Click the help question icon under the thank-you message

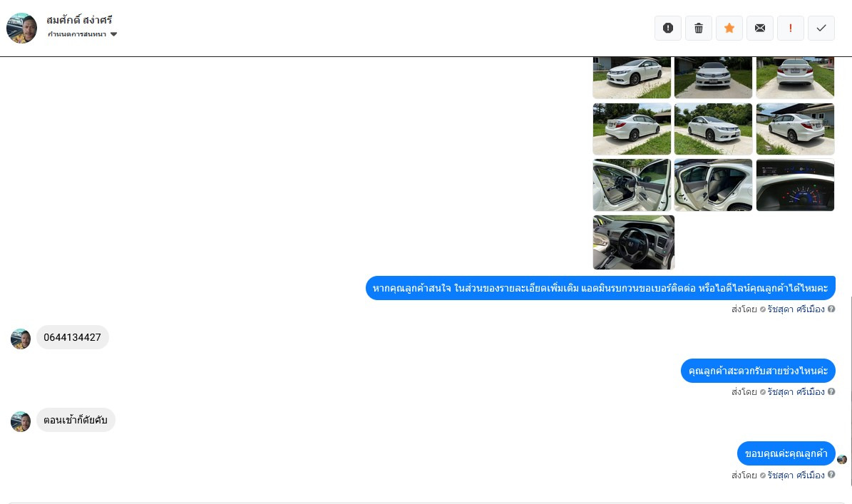click(x=831, y=475)
